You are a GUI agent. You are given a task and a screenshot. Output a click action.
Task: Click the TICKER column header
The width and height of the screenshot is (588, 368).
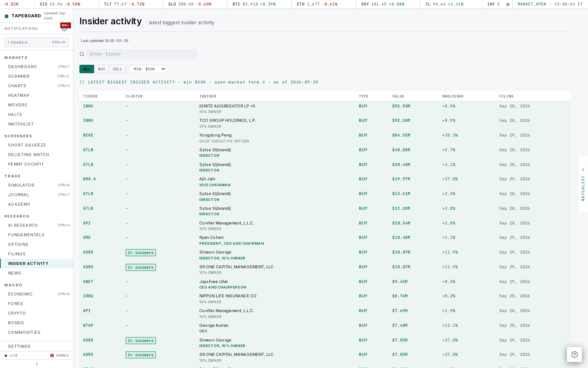[x=90, y=96]
